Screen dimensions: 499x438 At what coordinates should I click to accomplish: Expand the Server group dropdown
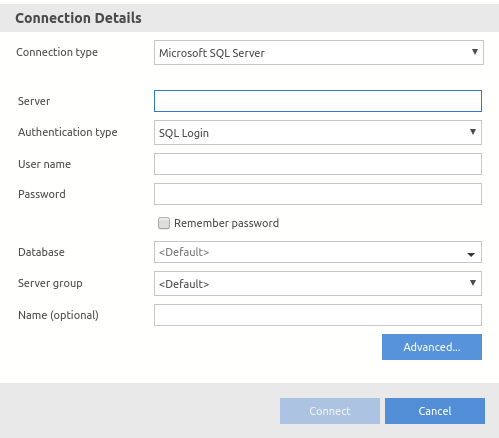pos(318,283)
